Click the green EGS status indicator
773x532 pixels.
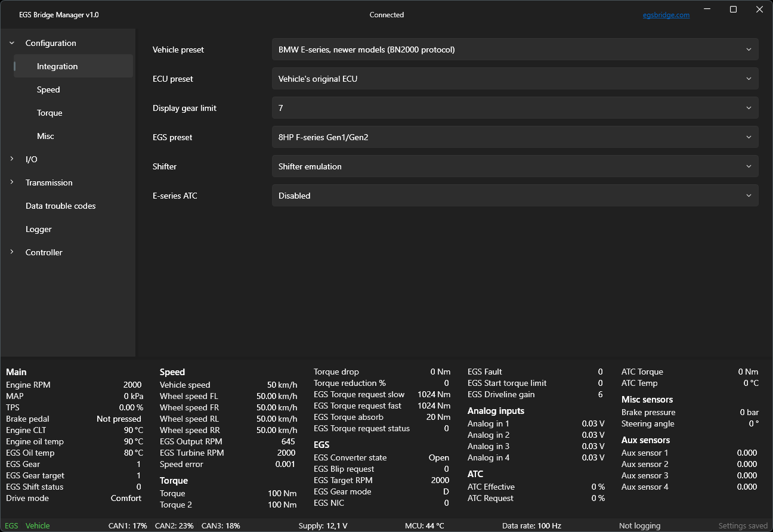(12, 525)
